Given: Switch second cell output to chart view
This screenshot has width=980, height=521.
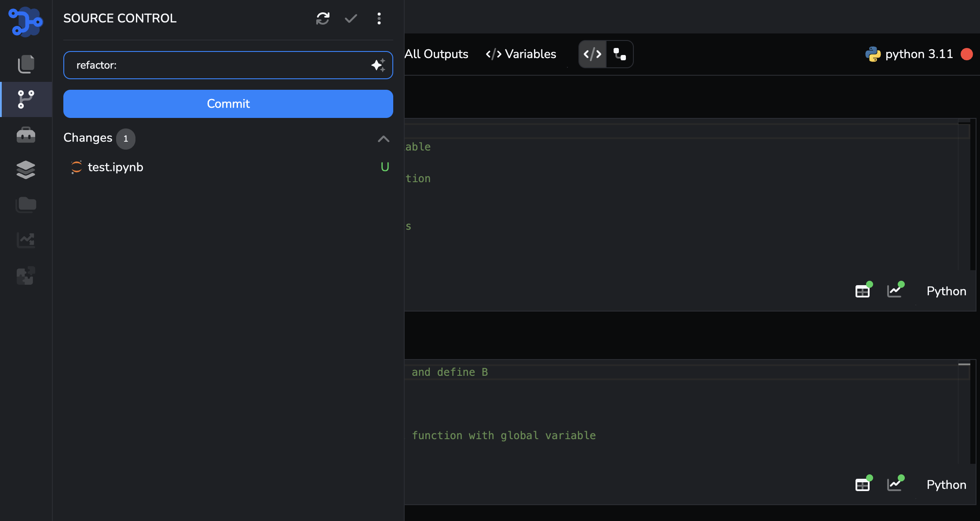Looking at the screenshot, I should (x=895, y=484).
